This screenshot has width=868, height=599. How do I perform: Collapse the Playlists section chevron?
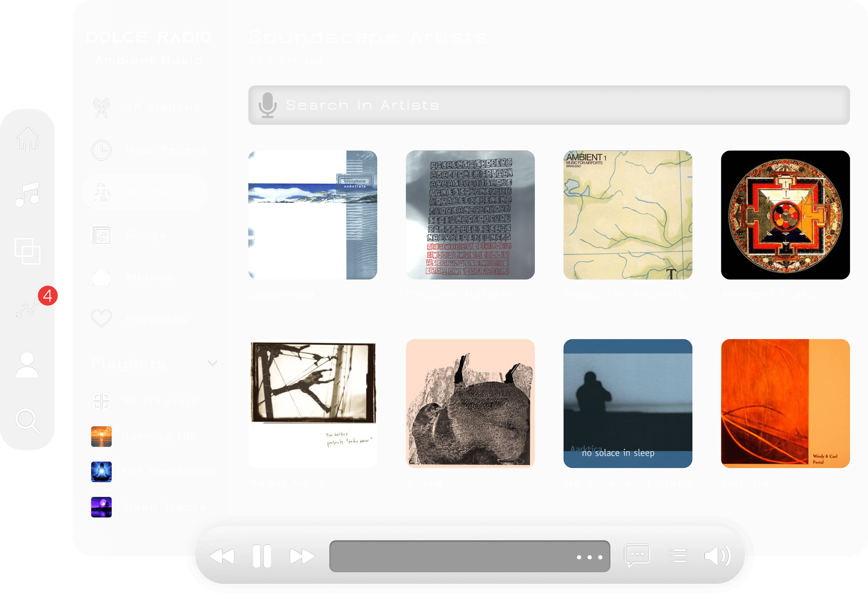[x=213, y=363]
